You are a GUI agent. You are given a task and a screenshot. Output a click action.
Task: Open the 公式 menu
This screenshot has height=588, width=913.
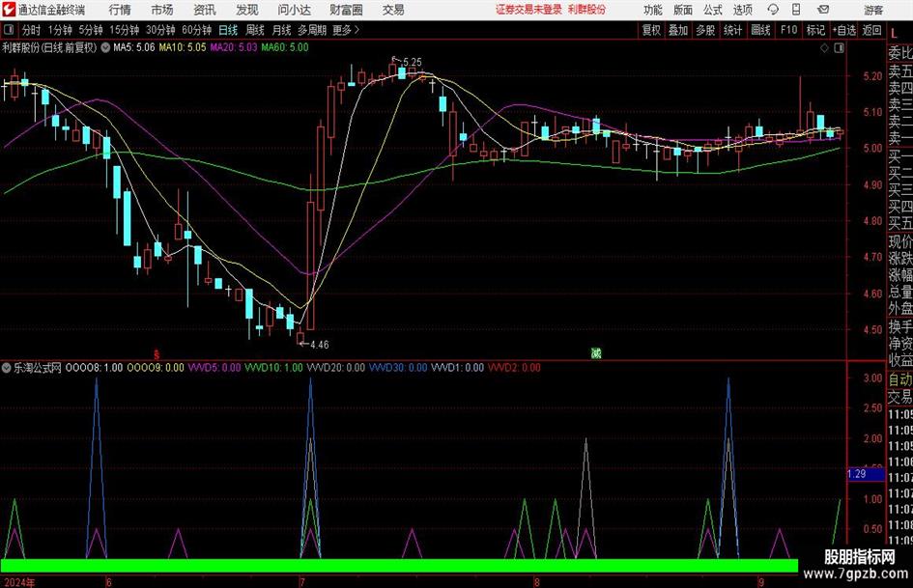712,10
